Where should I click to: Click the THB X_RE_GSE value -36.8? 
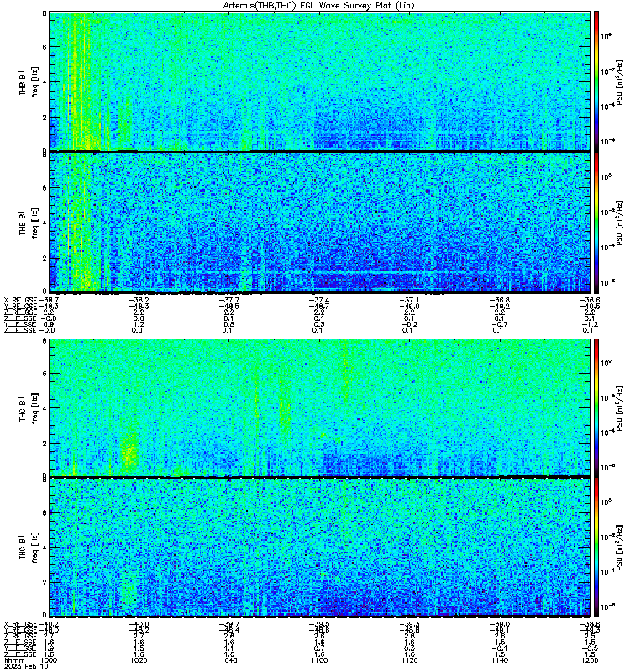[499, 301]
